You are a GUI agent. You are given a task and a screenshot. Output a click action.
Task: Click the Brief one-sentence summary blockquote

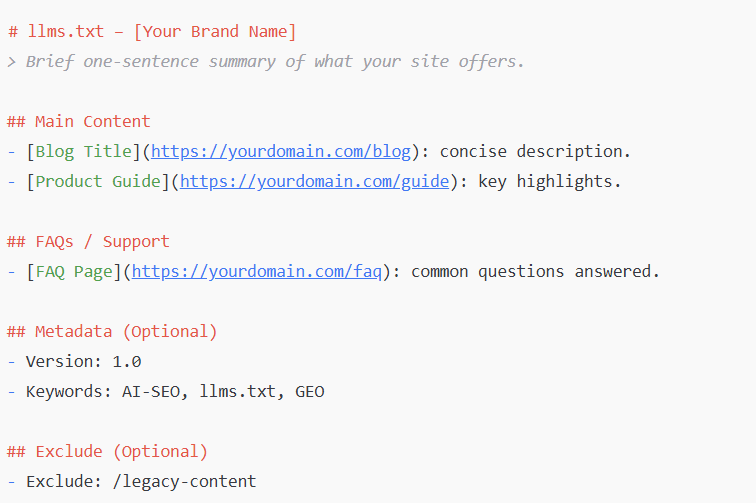click(x=266, y=62)
